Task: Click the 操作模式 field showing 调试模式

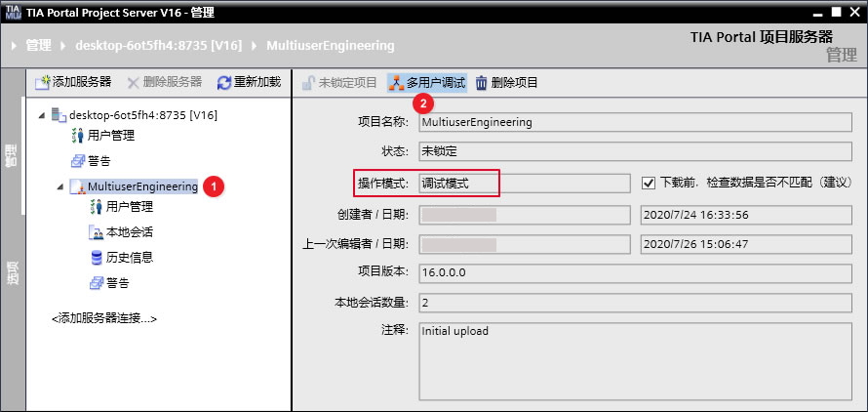Action: (525, 183)
